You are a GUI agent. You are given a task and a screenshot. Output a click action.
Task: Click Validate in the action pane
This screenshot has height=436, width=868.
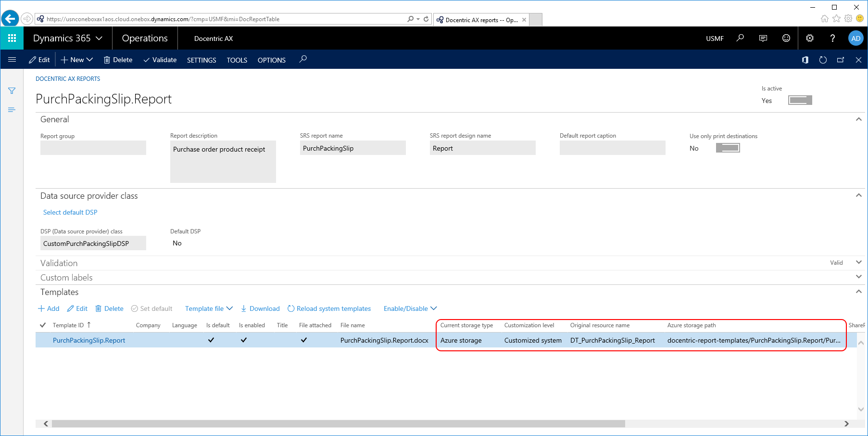(160, 60)
